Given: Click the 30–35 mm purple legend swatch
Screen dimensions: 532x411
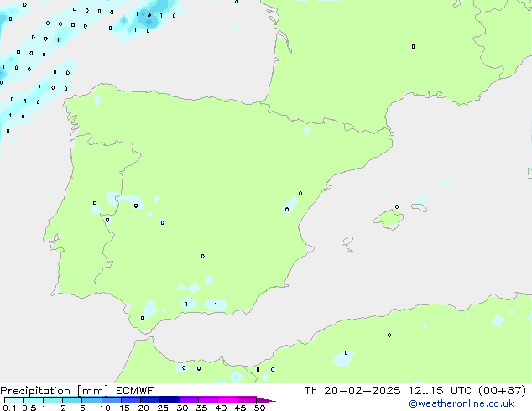Looking at the screenshot, I should coord(189,400).
